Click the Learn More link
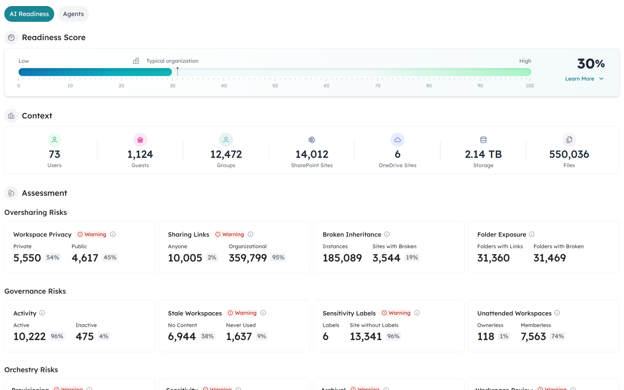Viewport: 624px width, 390px height. tap(579, 79)
